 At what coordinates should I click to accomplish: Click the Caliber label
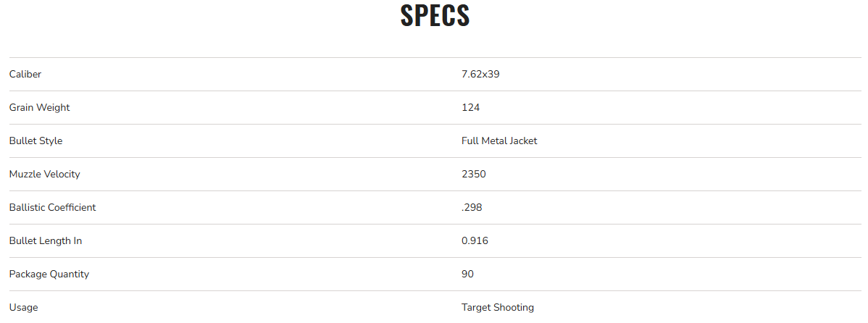tap(25, 74)
